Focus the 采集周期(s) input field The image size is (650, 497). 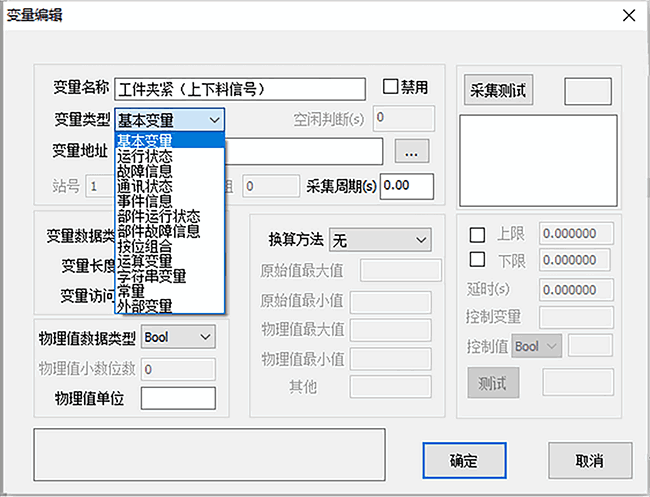tap(406, 186)
